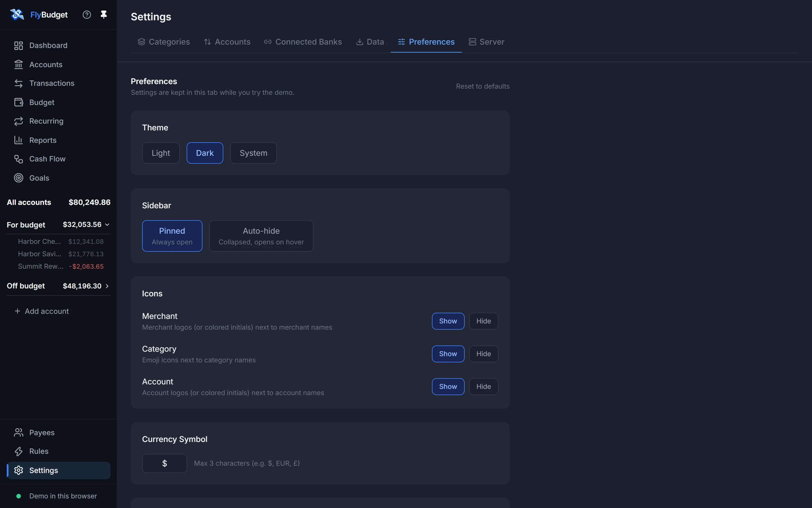Expand the Off budget chevron
This screenshot has height=508, width=812.
tap(107, 286)
